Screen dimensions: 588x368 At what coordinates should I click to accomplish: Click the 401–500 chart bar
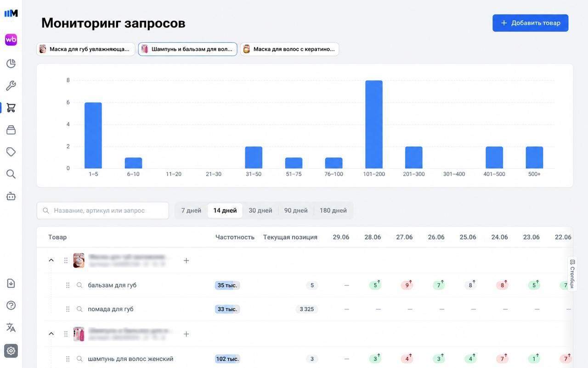click(x=494, y=157)
